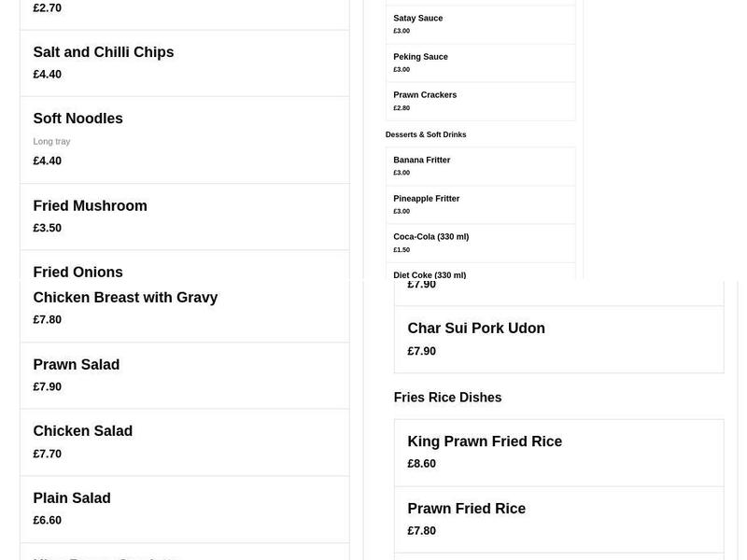This screenshot has width=747, height=560.
Task: Choose Fried Mushroom from the menu
Action: tap(90, 205)
